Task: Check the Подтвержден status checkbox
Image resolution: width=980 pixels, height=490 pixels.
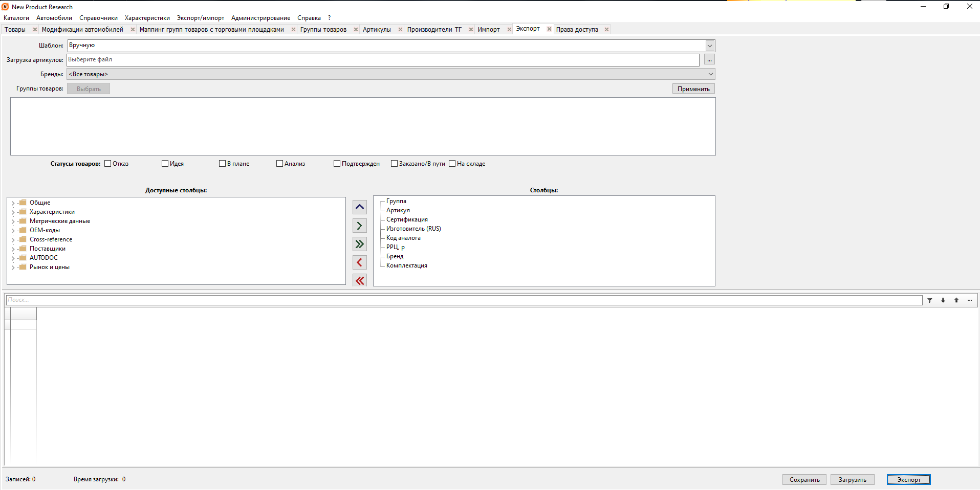Action: [337, 164]
